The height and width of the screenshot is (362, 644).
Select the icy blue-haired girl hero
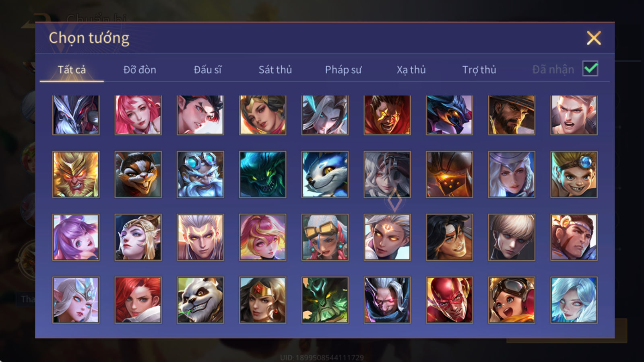(x=574, y=300)
